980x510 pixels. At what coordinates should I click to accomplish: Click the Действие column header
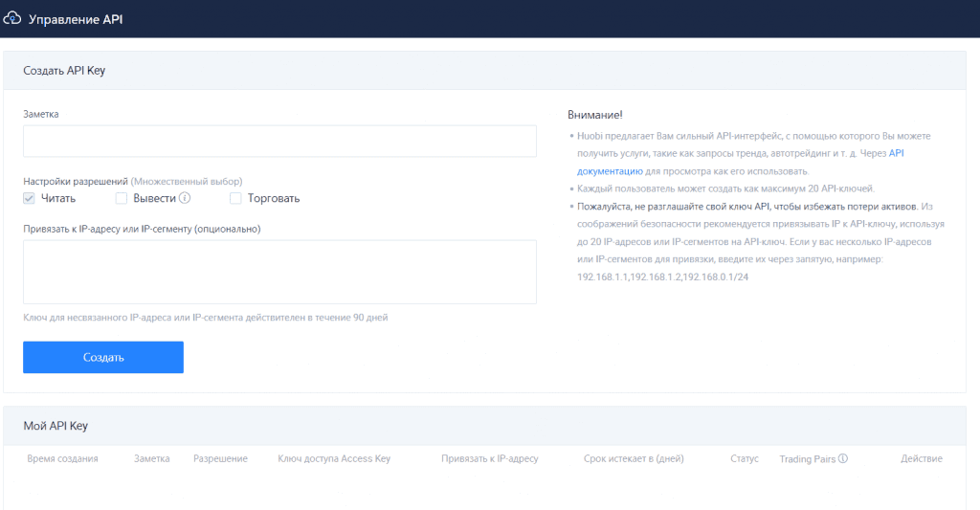(922, 458)
